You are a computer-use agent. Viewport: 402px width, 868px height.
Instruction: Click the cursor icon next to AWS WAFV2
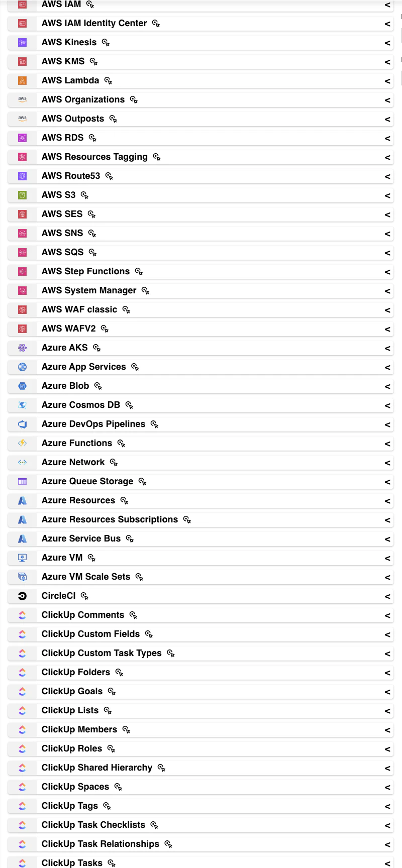pos(105,329)
